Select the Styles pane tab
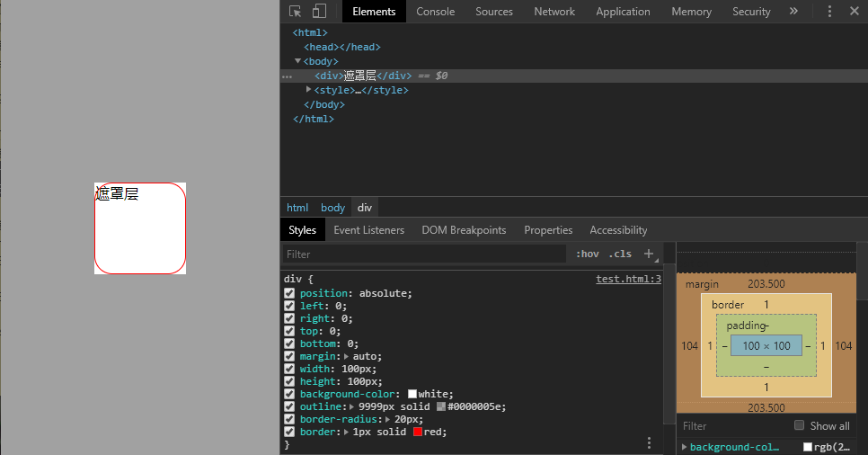The width and height of the screenshot is (868, 455). [302, 230]
